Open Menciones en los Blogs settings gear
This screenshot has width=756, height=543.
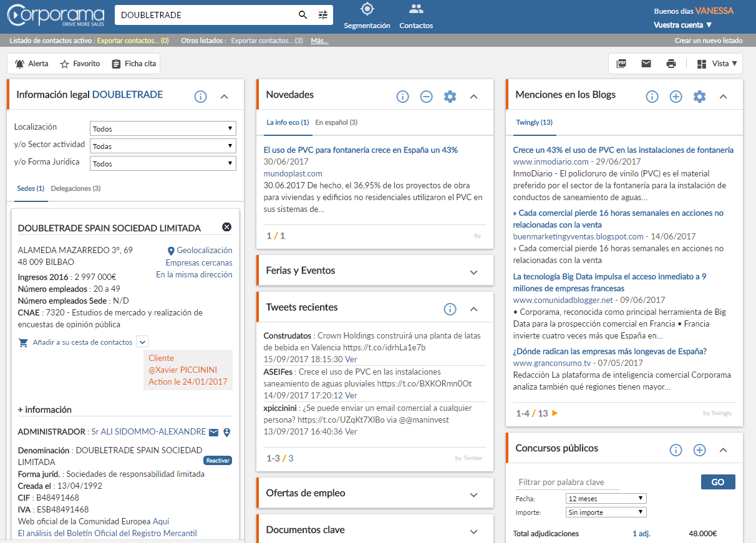[x=699, y=97]
